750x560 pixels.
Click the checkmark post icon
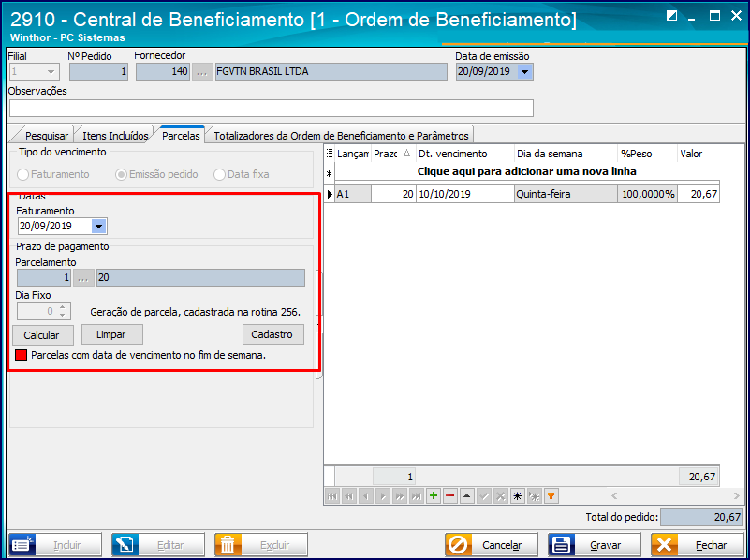click(x=484, y=496)
